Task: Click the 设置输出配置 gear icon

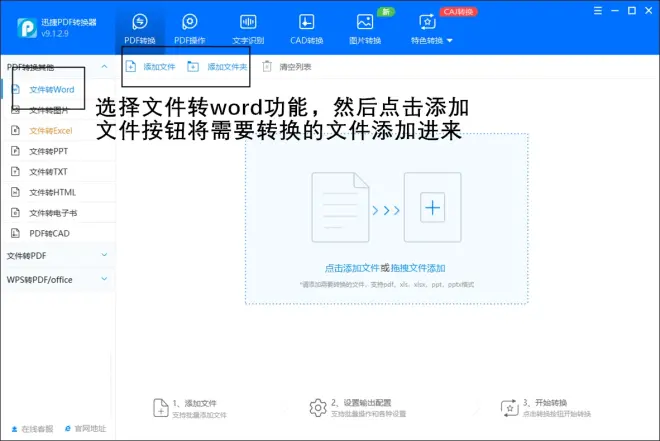Action: point(318,408)
